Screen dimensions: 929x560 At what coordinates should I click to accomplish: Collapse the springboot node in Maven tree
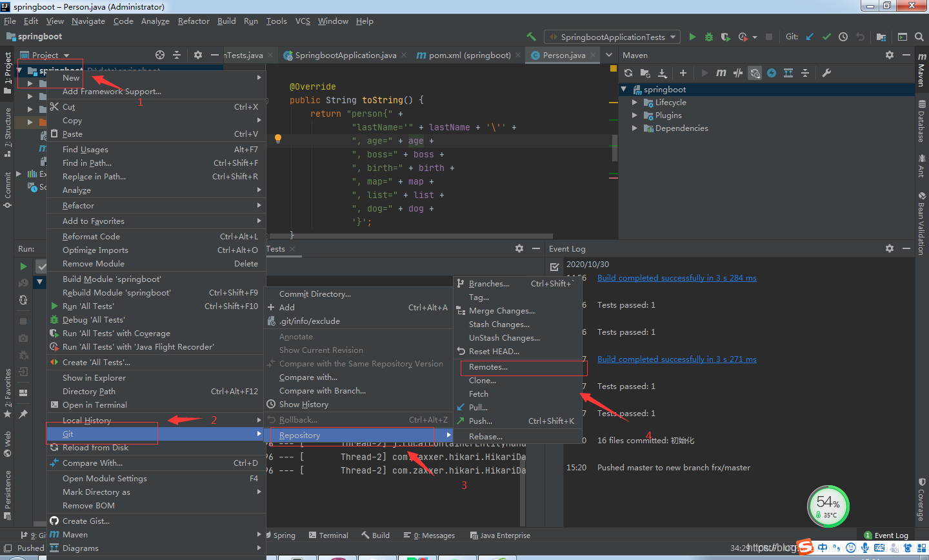624,89
